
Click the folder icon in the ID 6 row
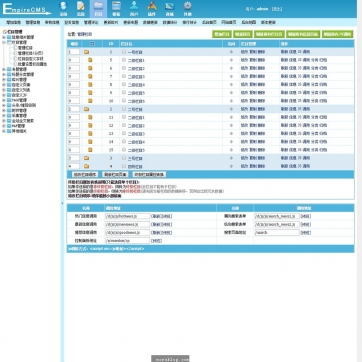click(90, 68)
